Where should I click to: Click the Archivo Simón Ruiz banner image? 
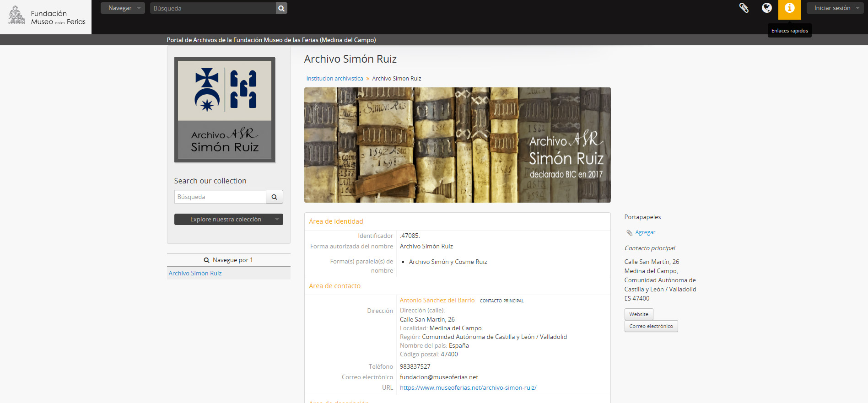tap(457, 145)
